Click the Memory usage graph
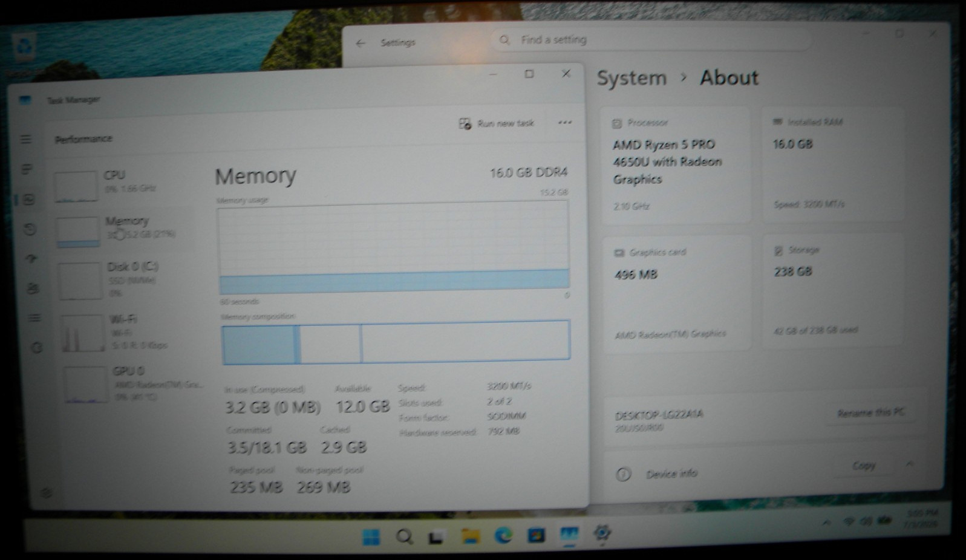The height and width of the screenshot is (560, 966). [x=393, y=247]
